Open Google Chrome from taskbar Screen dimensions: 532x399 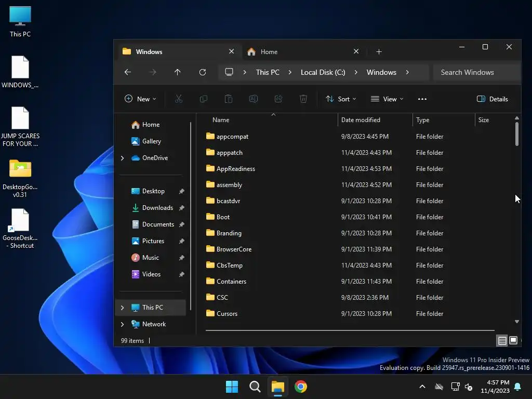301,387
